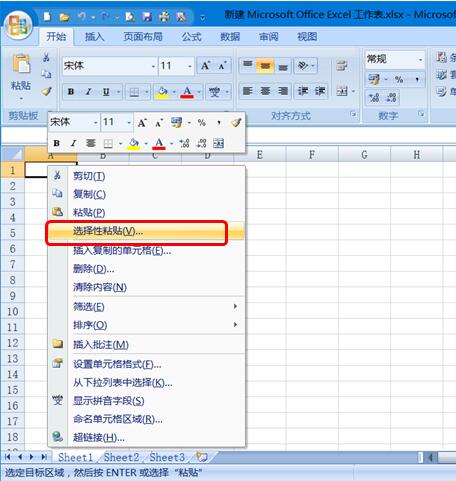This screenshot has height=481, width=456.
Task: Click the Wrap Text icon in alignment group
Action: 342,65
